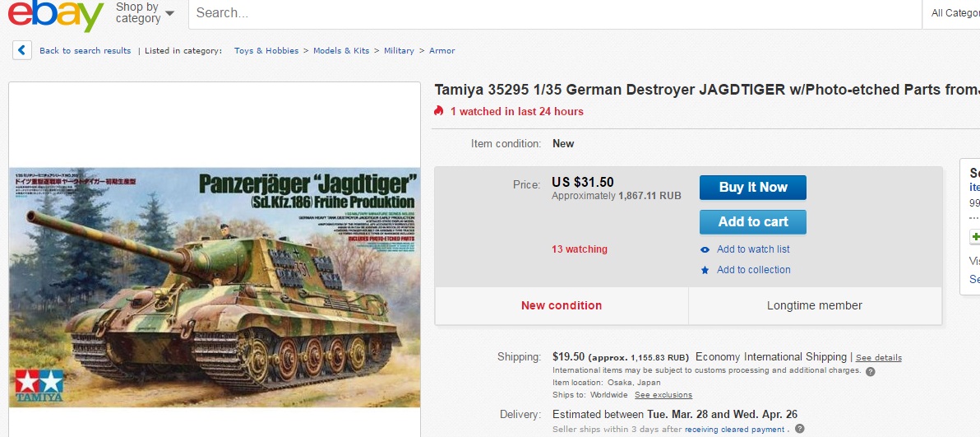Click the star icon beside Add to collection
The image size is (980, 437).
pyautogui.click(x=705, y=271)
